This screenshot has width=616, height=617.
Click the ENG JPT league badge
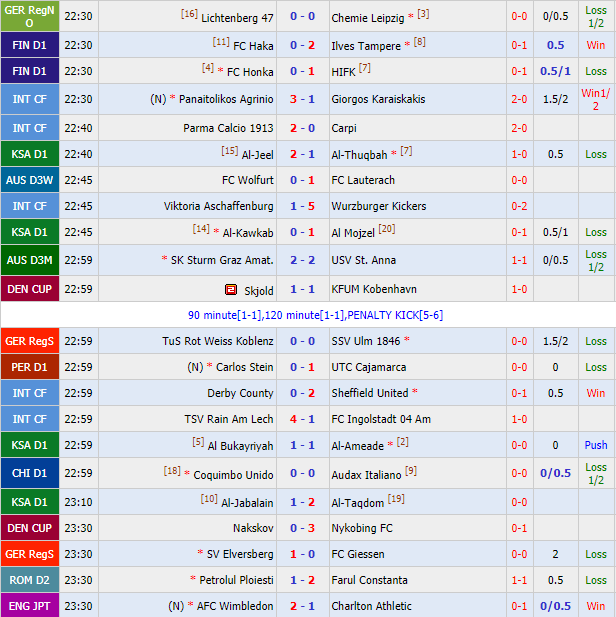[29, 606]
